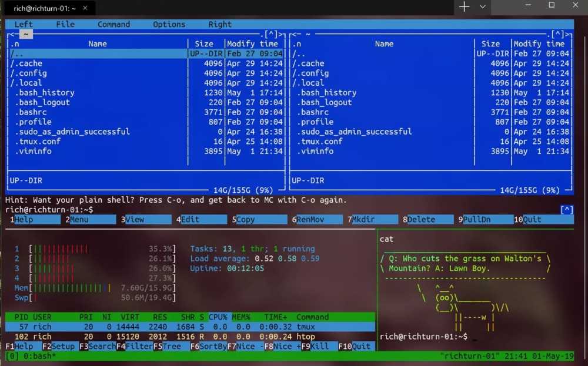The image size is (588, 366).
Task: Go forward with right panel > arrow
Action: pyautogui.click(x=567, y=35)
